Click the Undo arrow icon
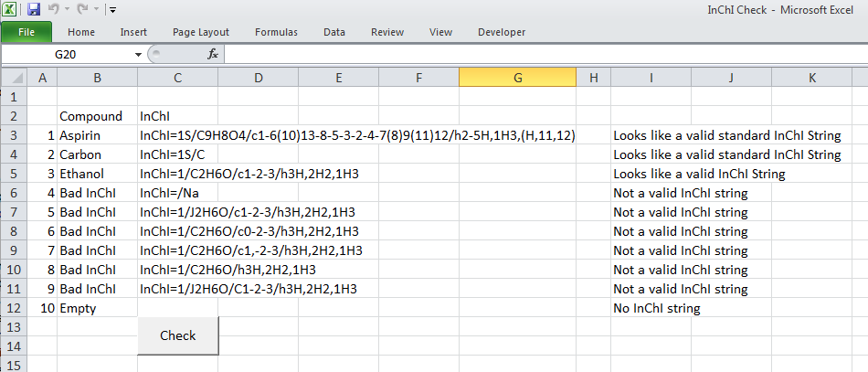This screenshot has width=868, height=372. tap(53, 10)
